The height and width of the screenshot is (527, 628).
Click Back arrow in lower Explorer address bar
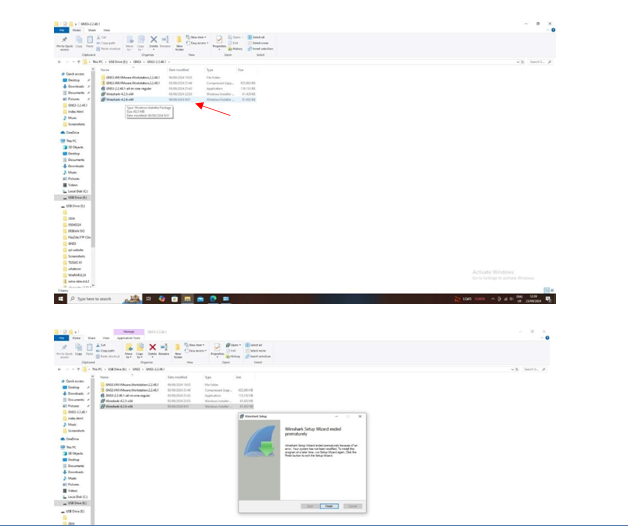pos(59,369)
